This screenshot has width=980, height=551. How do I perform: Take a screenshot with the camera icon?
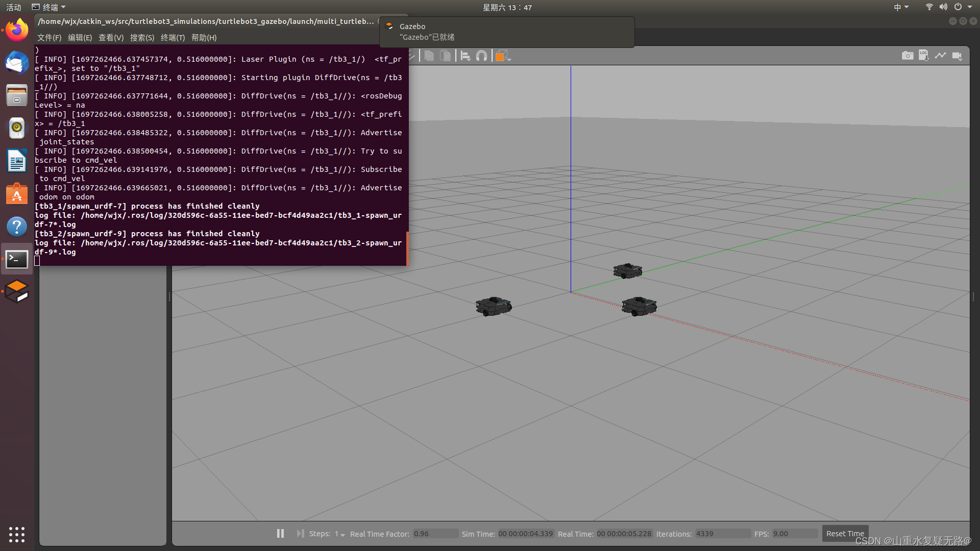pyautogui.click(x=908, y=56)
